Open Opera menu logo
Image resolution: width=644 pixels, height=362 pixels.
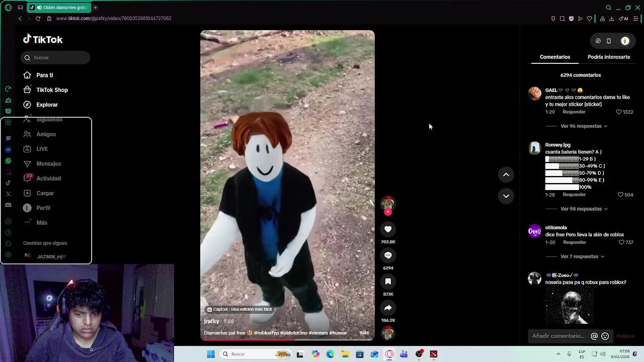pos(8,8)
